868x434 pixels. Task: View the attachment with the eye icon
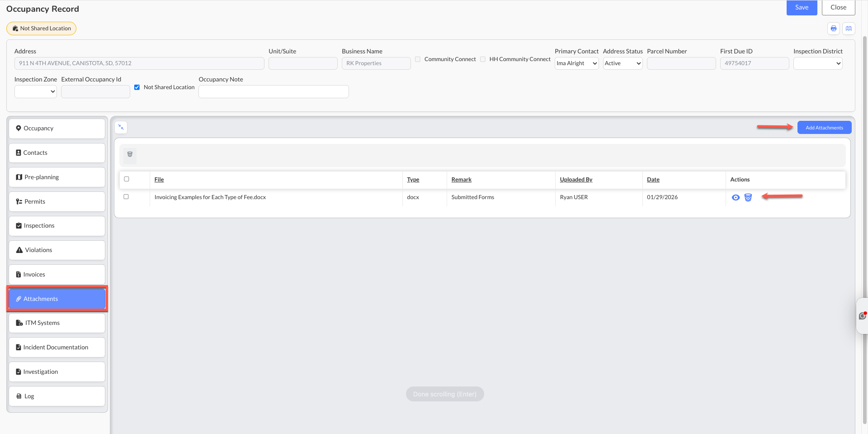click(736, 197)
